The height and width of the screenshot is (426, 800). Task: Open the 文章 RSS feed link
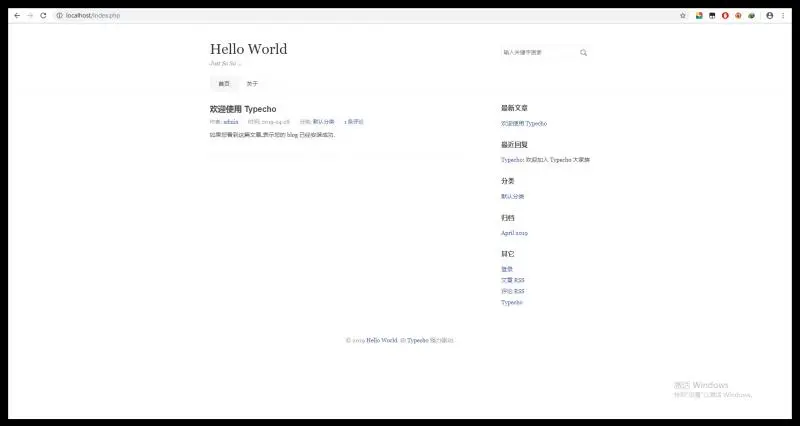click(x=512, y=280)
